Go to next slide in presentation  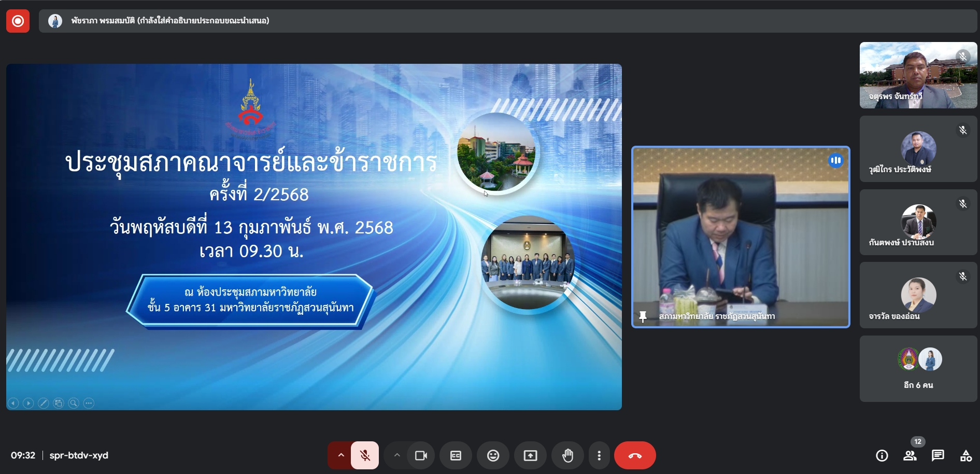pyautogui.click(x=29, y=403)
